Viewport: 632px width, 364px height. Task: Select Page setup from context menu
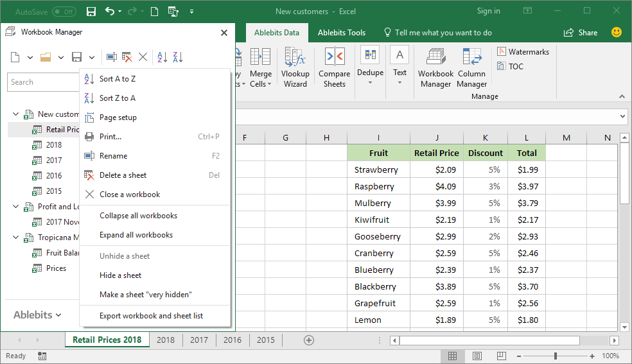[x=155, y=117]
